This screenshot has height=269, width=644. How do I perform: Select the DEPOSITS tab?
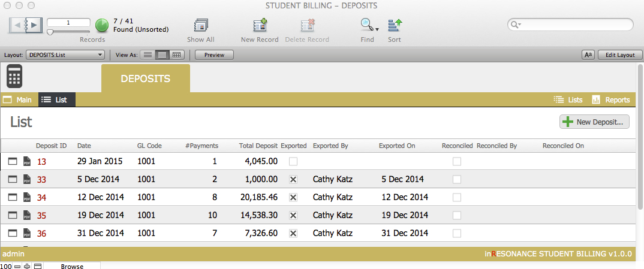[x=145, y=78]
